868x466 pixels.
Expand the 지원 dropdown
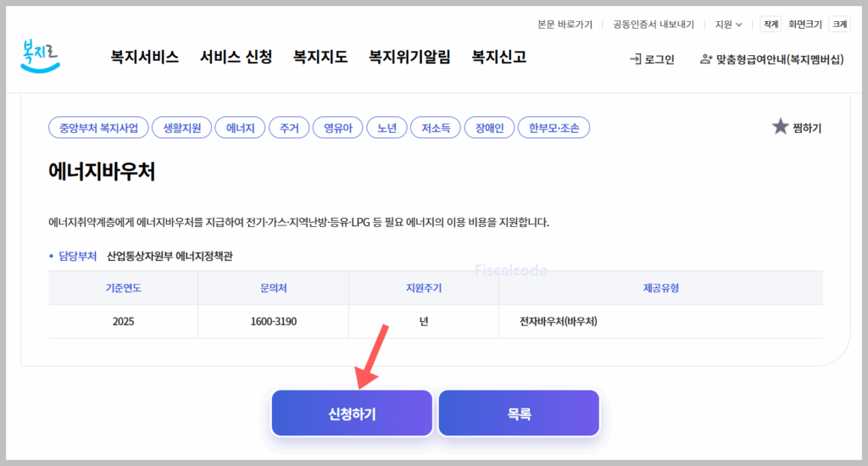tap(728, 25)
